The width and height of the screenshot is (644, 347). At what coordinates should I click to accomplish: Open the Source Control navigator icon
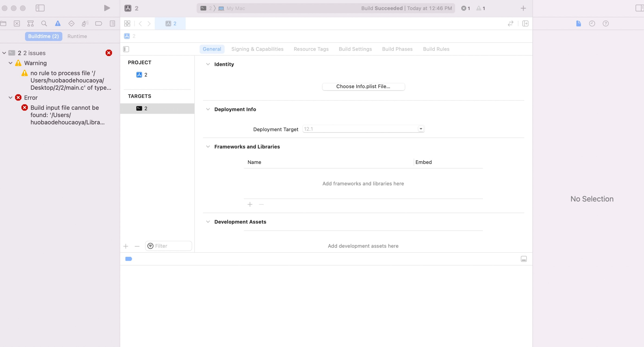click(x=17, y=24)
